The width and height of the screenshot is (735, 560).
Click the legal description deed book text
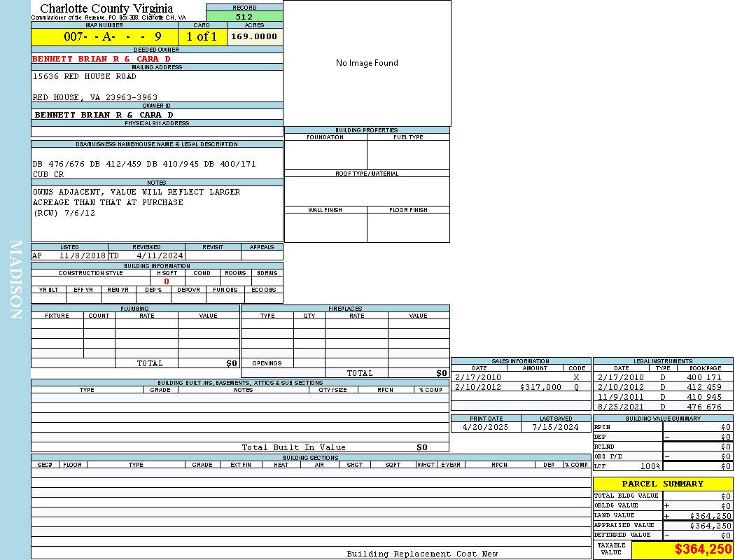click(x=144, y=164)
